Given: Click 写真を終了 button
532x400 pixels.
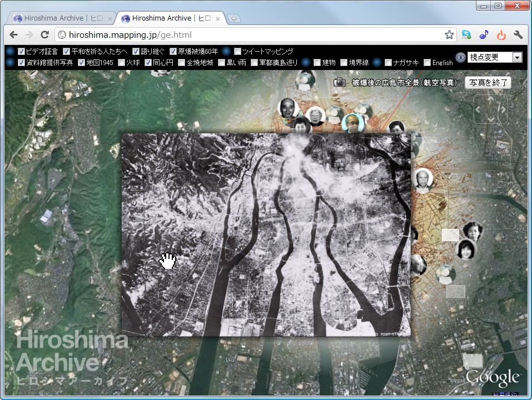Looking at the screenshot, I should 488,82.
